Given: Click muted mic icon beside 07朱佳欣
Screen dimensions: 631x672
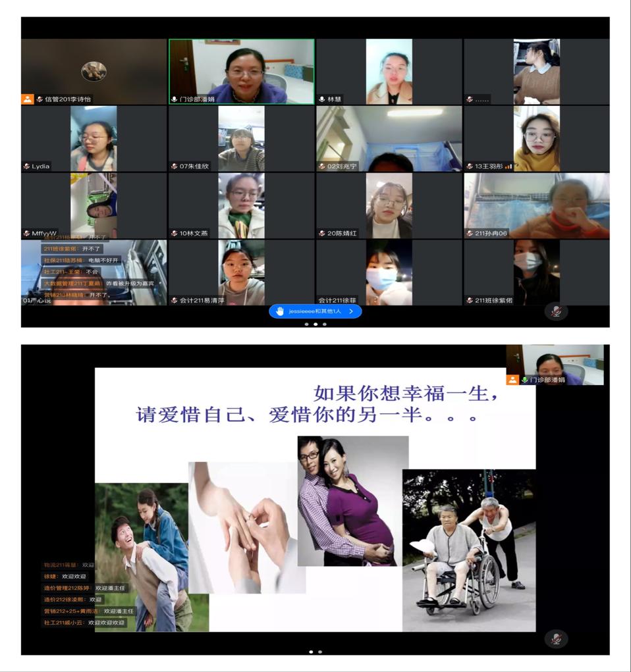Looking at the screenshot, I should click(x=175, y=167).
